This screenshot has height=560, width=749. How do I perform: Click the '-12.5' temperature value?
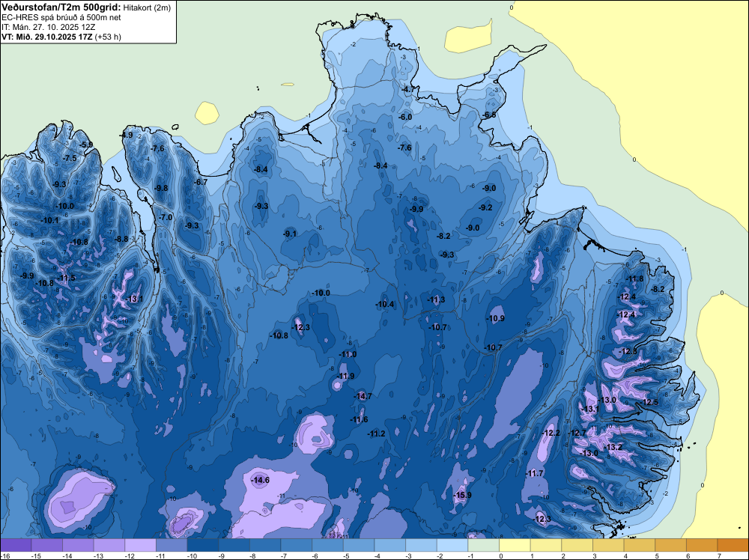pyautogui.click(x=649, y=402)
